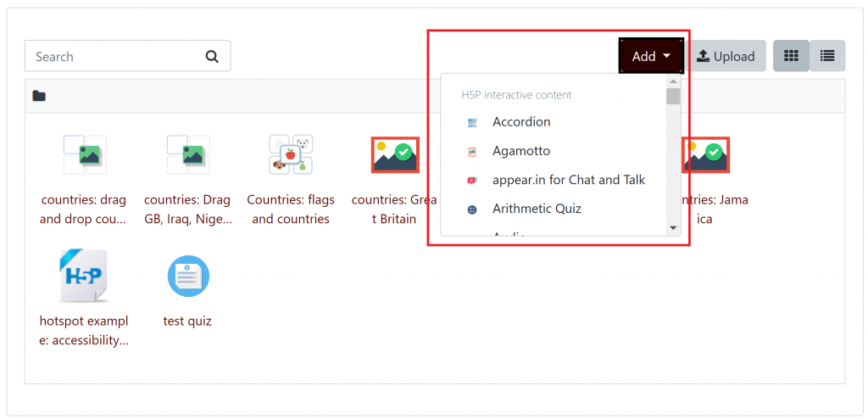Open link 'countries: Great Britain'

pos(394,209)
